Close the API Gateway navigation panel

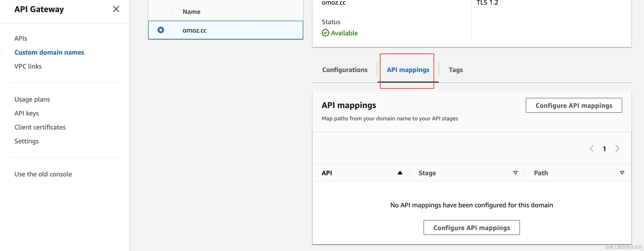pyautogui.click(x=116, y=9)
